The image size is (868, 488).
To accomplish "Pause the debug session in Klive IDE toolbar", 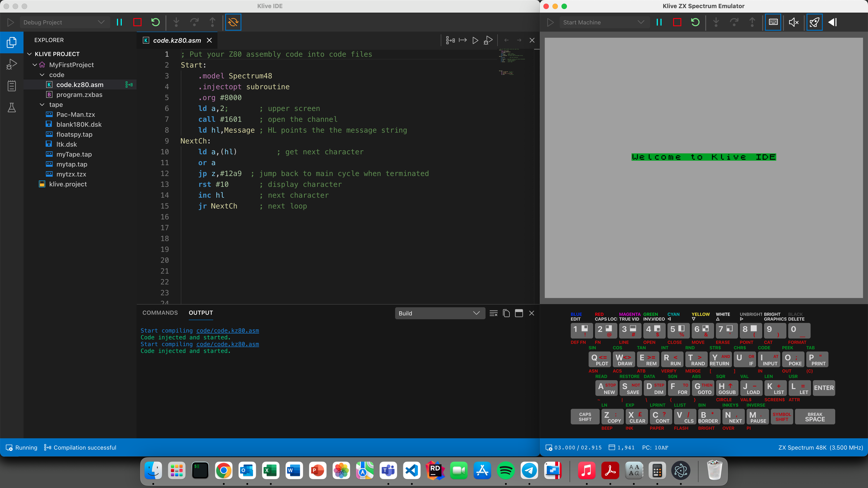I will click(119, 22).
